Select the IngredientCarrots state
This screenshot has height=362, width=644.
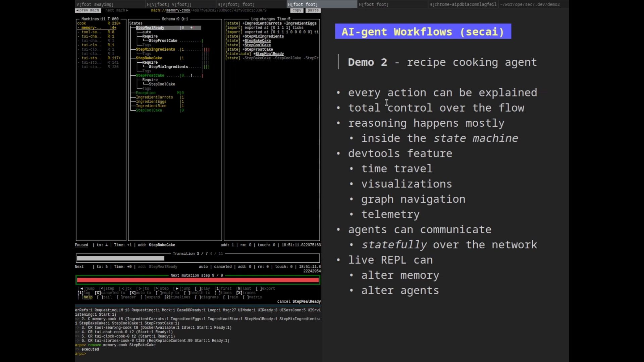click(154, 98)
